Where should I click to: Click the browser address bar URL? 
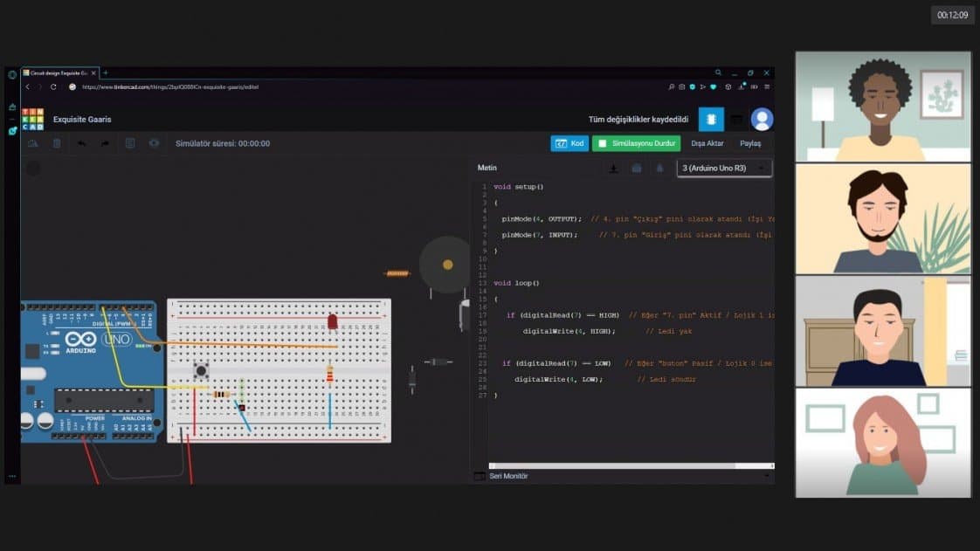pyautogui.click(x=170, y=86)
